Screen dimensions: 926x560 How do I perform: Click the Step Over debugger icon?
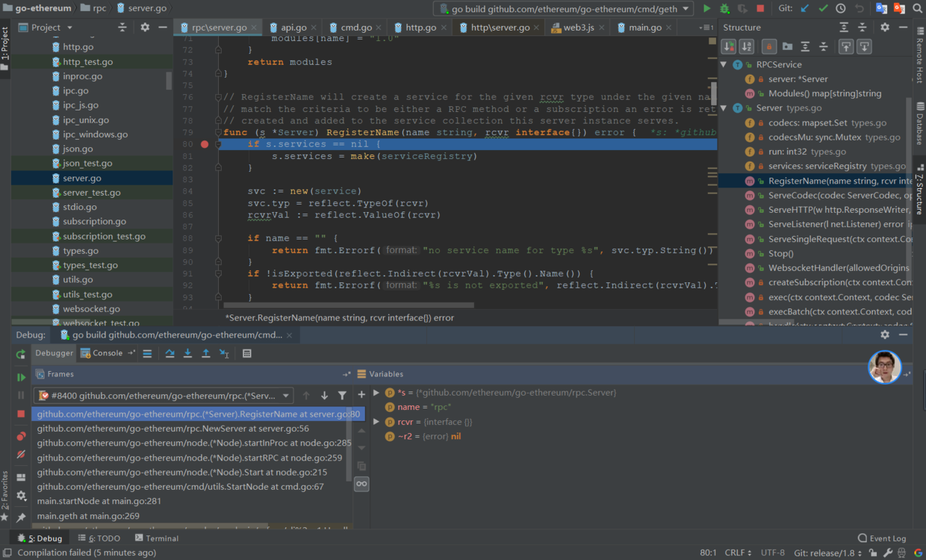click(x=170, y=353)
